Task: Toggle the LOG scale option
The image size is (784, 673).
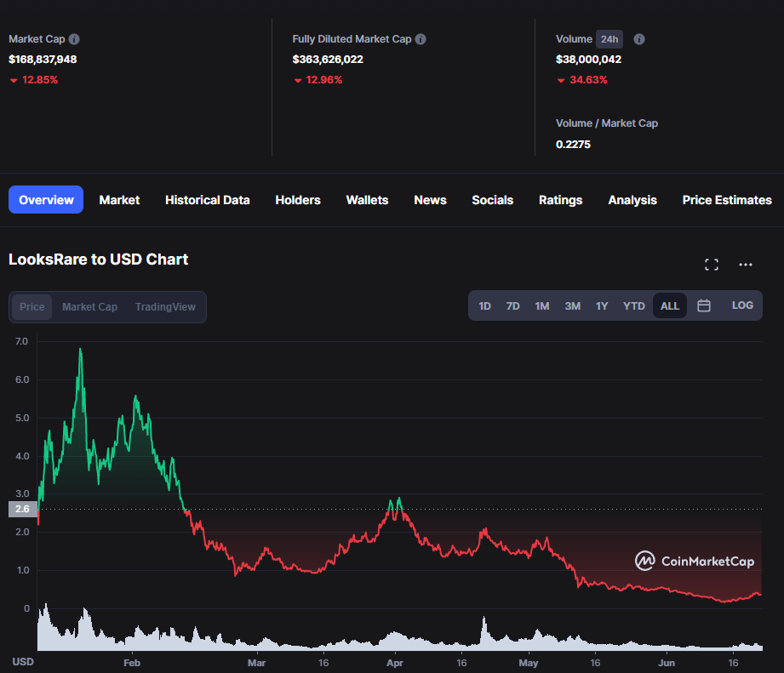Action: point(742,305)
